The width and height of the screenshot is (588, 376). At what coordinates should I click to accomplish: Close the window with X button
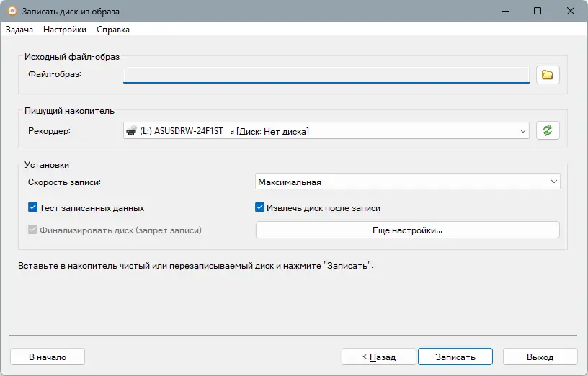coord(571,12)
